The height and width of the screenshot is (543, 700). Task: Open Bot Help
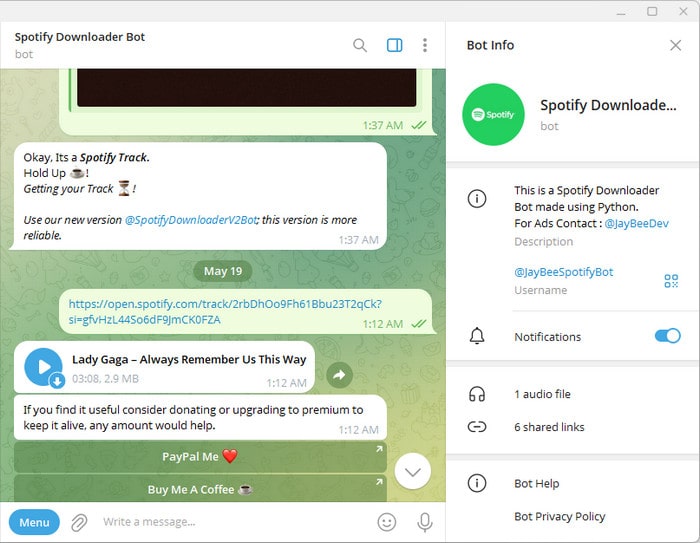point(536,484)
